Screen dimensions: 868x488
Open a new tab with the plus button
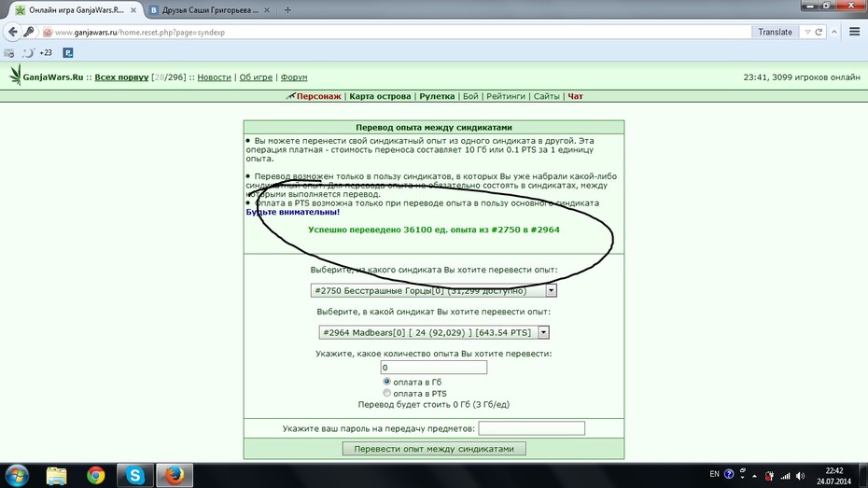point(287,10)
